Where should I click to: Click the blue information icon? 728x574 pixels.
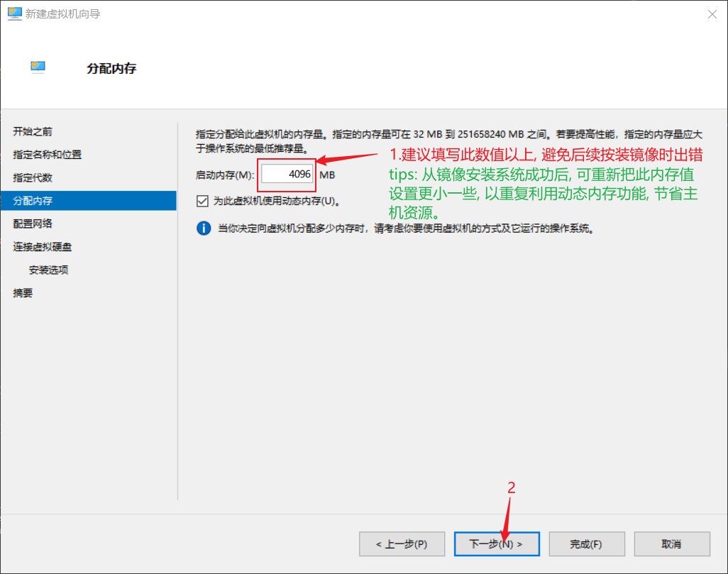pyautogui.click(x=204, y=228)
